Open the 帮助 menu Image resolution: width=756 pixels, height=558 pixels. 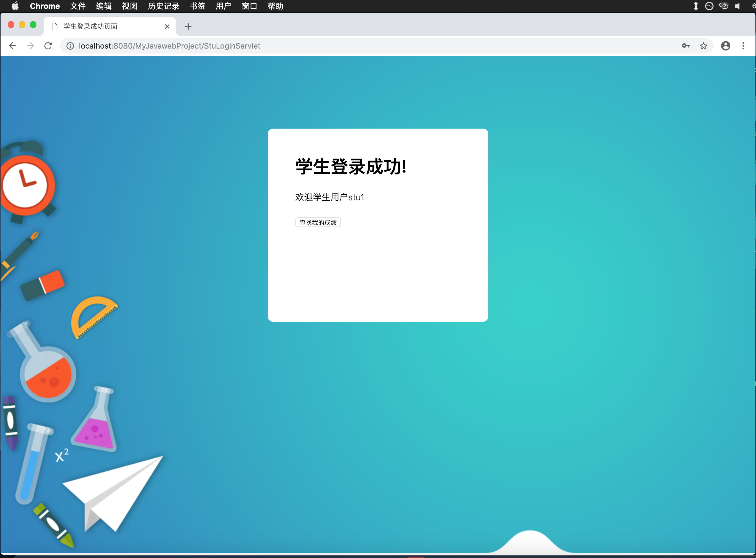[275, 6]
